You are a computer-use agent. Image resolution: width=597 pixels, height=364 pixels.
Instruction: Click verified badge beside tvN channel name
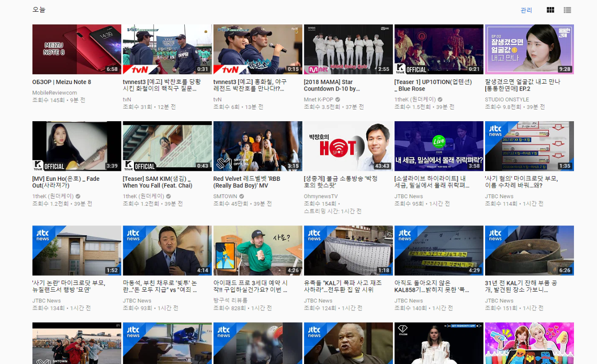click(x=136, y=99)
